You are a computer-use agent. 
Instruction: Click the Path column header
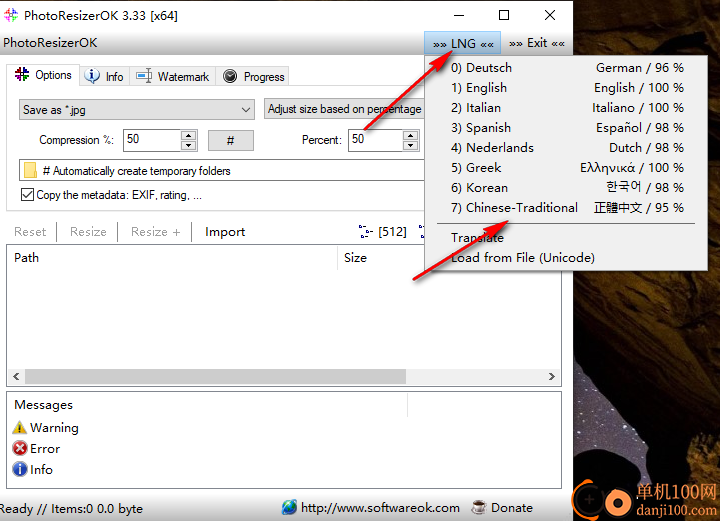click(172, 258)
